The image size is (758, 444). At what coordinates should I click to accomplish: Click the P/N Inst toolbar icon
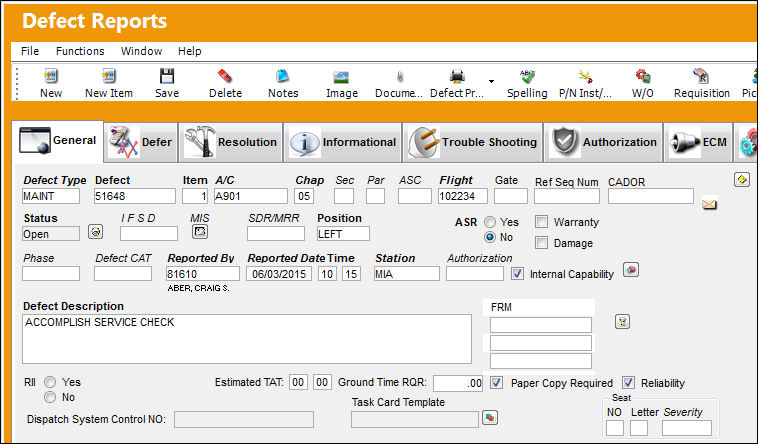585,76
